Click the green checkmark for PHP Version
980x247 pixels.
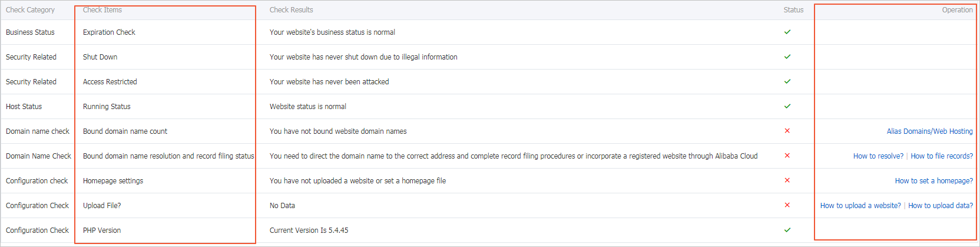tap(787, 230)
